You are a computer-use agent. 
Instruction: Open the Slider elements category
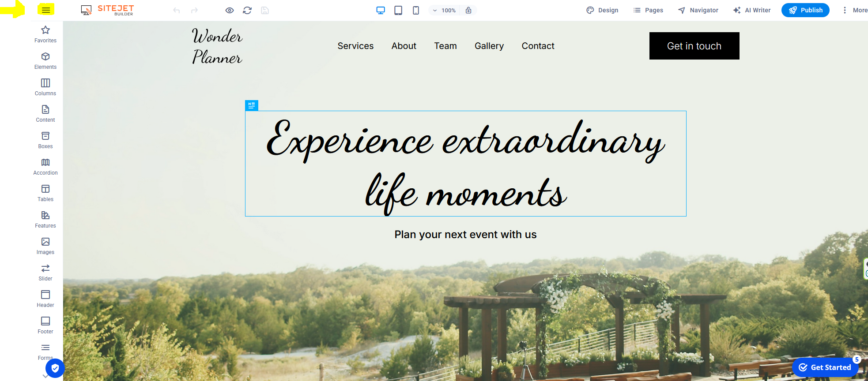click(45, 273)
